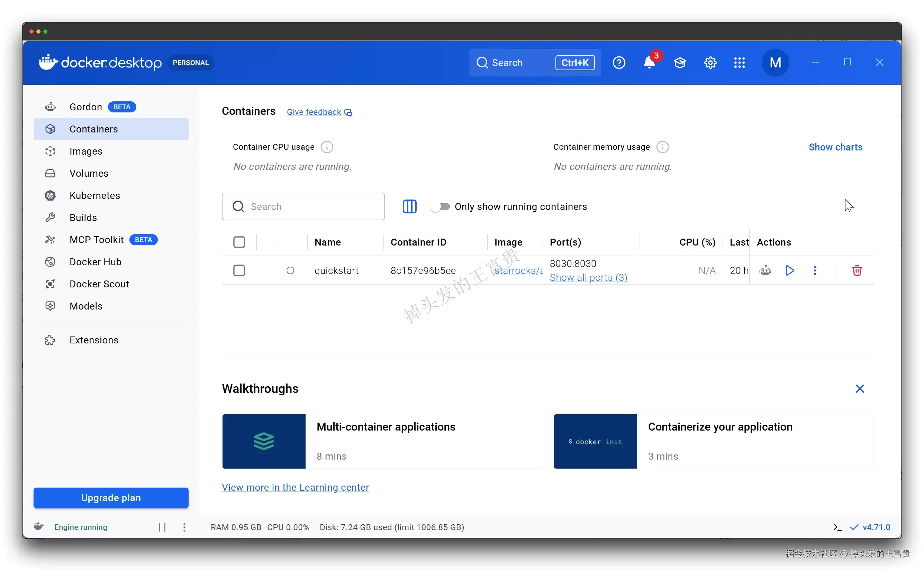
Task: Click the containers Search input field
Action: [303, 206]
